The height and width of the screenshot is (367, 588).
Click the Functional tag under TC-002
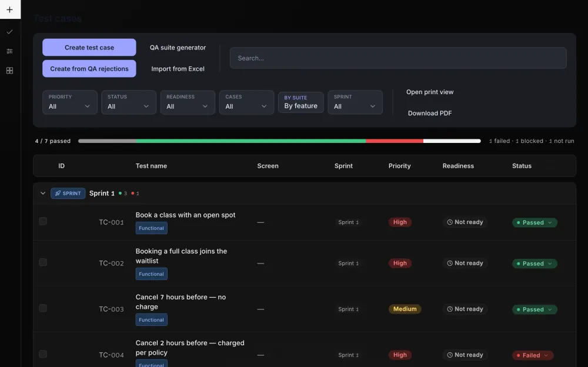152,274
